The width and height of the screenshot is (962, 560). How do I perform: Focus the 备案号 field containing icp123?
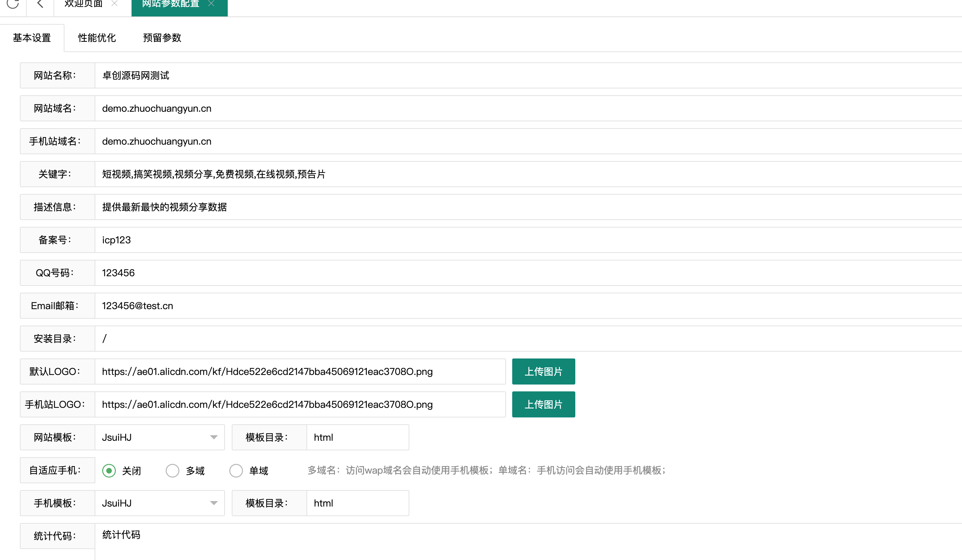coord(528,240)
